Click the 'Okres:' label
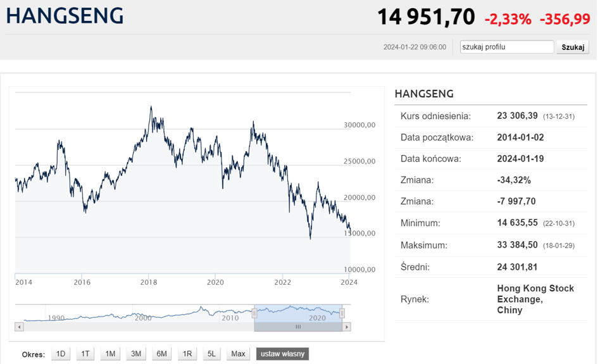600x364 pixels. (34, 355)
